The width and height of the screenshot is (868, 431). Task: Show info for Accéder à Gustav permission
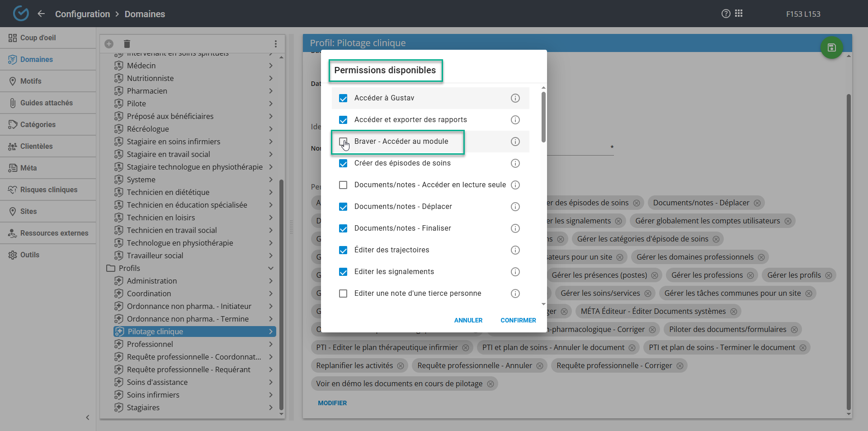click(x=515, y=98)
